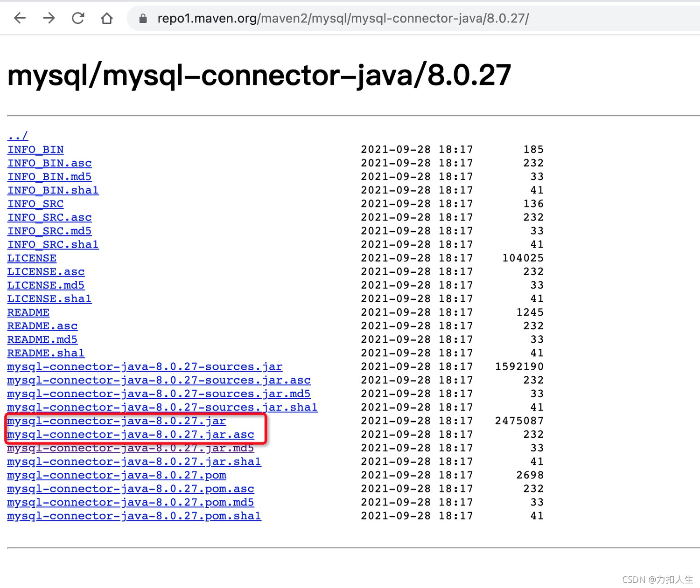Viewport: 700px width, 588px height.
Task: Click the file size value 136
Action: [x=533, y=204]
